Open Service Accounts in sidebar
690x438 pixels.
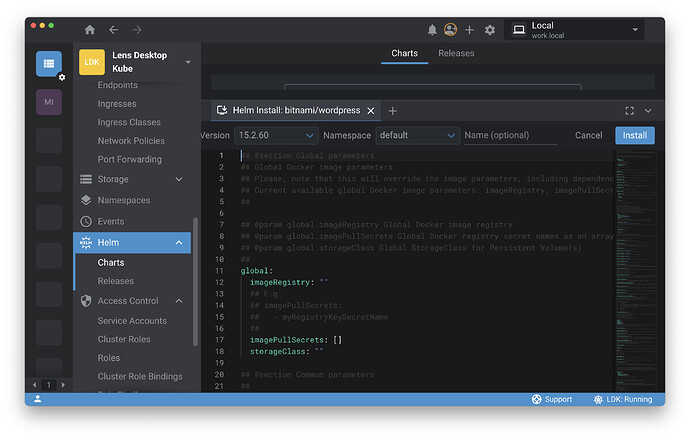[x=132, y=321]
